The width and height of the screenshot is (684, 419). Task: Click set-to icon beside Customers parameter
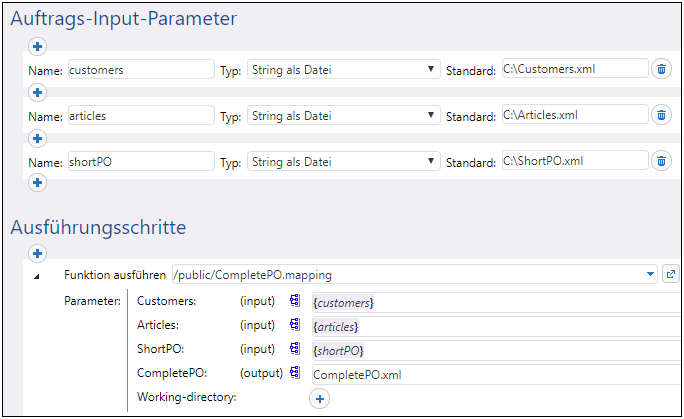tap(295, 301)
